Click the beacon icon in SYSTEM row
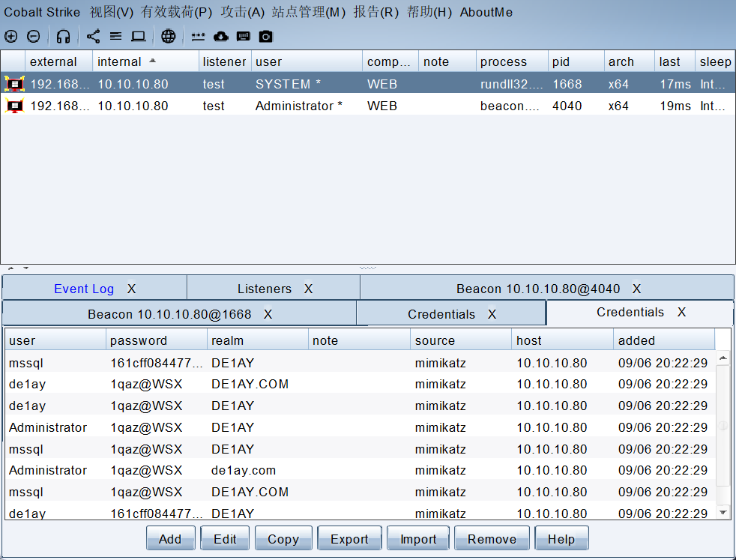Viewport: 736px width, 560px height. coord(14,84)
